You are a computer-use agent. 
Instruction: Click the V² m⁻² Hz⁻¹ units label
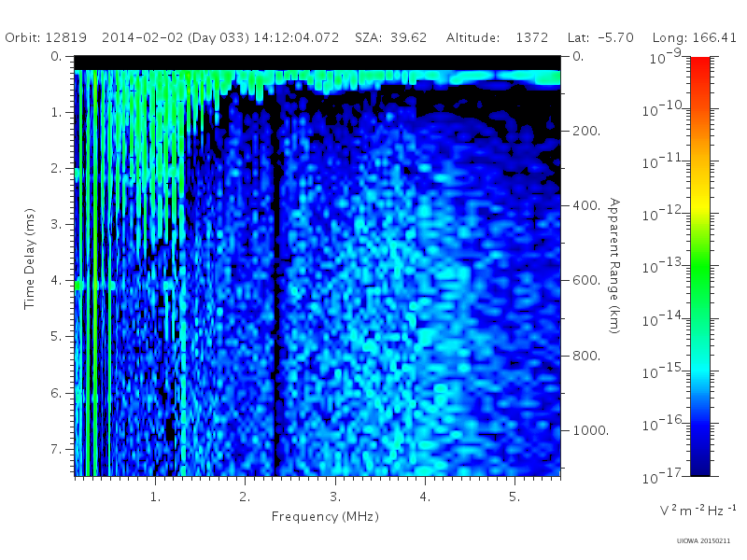tap(698, 510)
